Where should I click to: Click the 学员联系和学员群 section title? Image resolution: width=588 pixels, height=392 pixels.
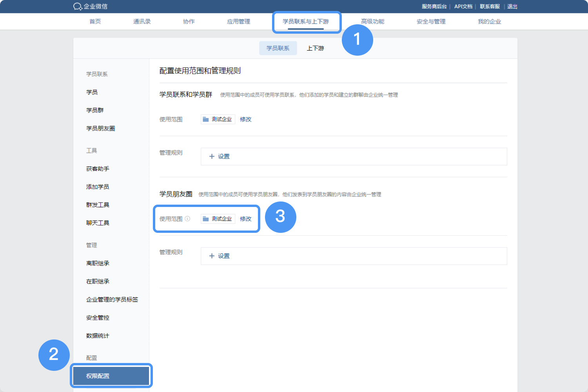point(186,94)
